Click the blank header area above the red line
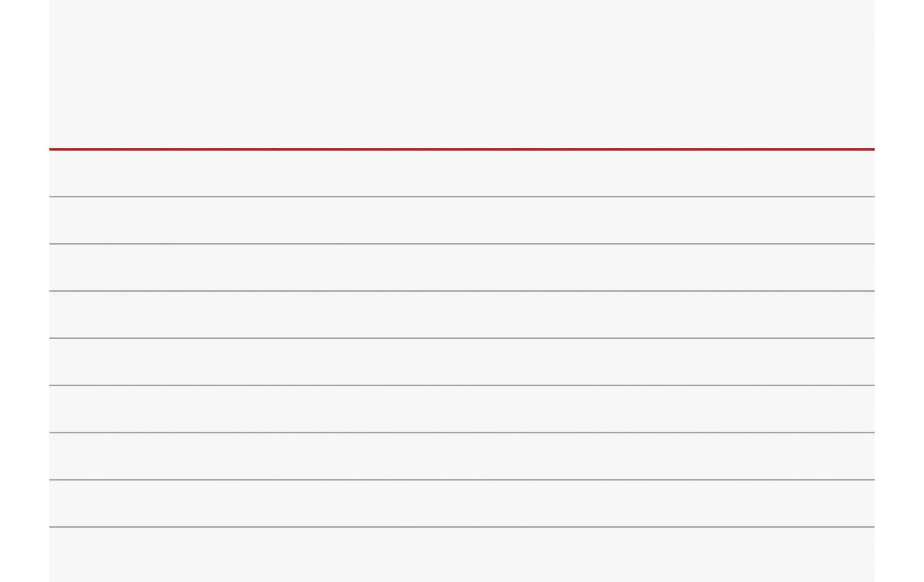924x582 pixels. (x=461, y=75)
